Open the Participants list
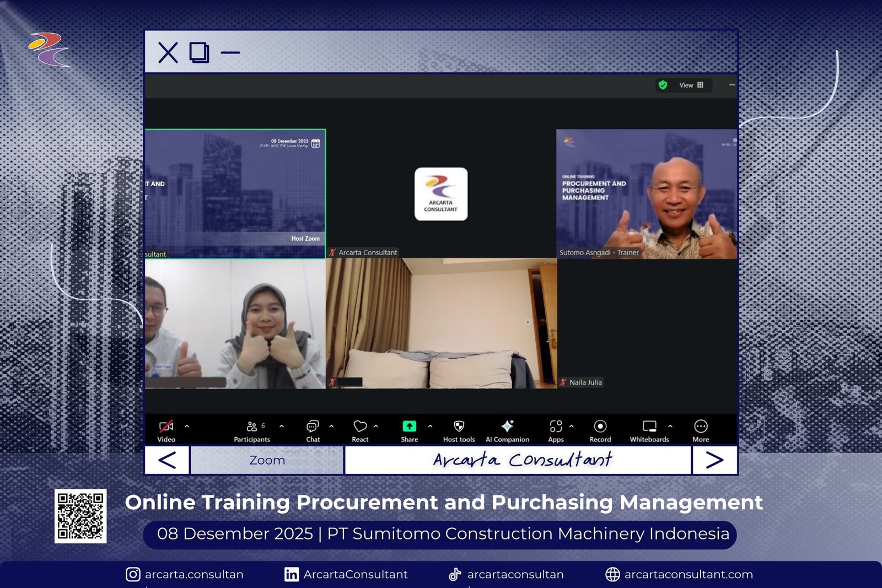Screen dimensions: 882x588 (252, 427)
